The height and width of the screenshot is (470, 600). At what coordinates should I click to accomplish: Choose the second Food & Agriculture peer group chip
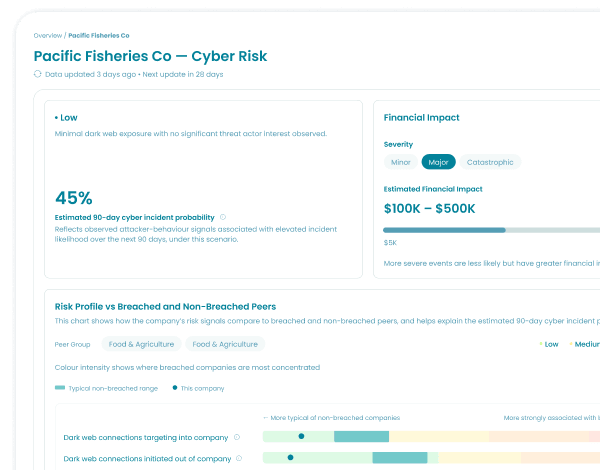[x=225, y=344]
